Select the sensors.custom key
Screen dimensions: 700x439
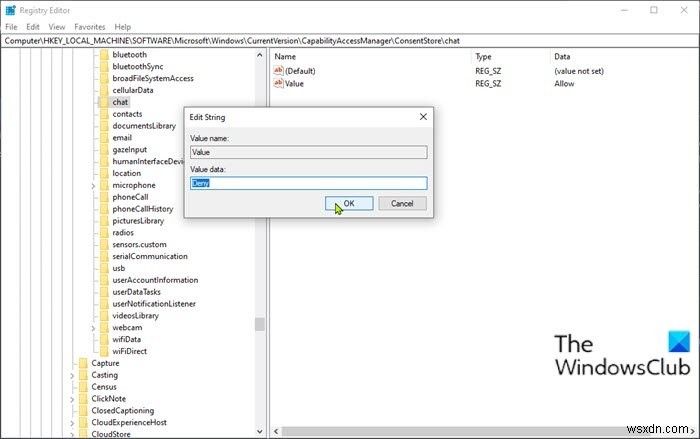pos(139,244)
